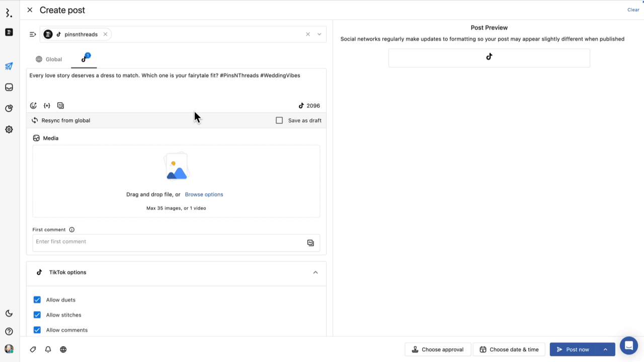Insert an emoji using the smiley icon

coord(33,106)
